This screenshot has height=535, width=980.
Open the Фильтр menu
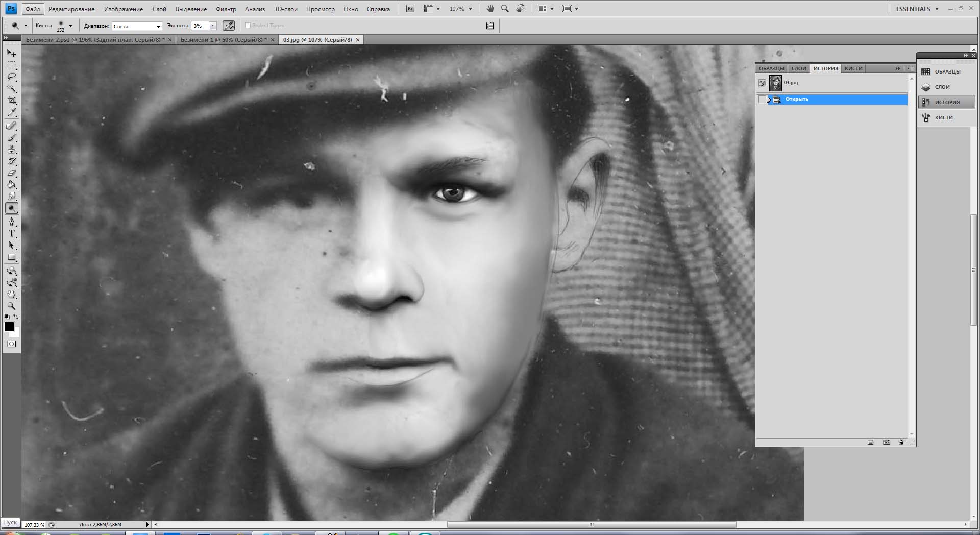226,9
